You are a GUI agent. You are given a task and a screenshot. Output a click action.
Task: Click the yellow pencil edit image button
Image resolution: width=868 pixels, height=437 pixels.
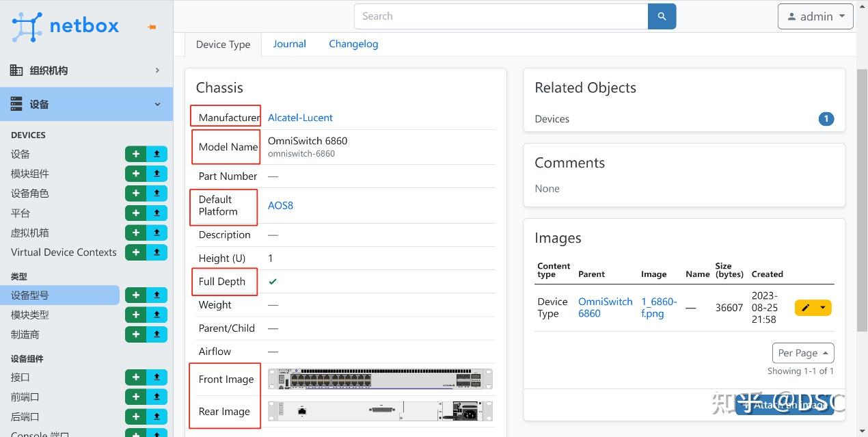point(805,308)
